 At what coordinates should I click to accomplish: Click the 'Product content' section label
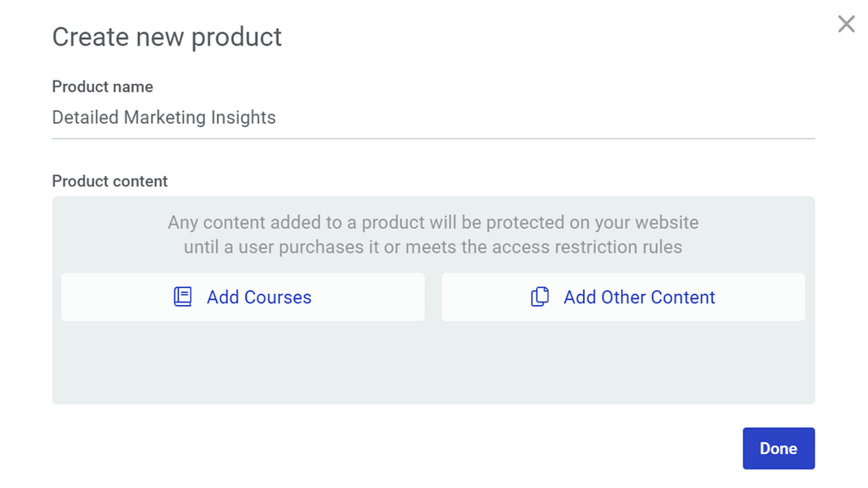(x=110, y=181)
